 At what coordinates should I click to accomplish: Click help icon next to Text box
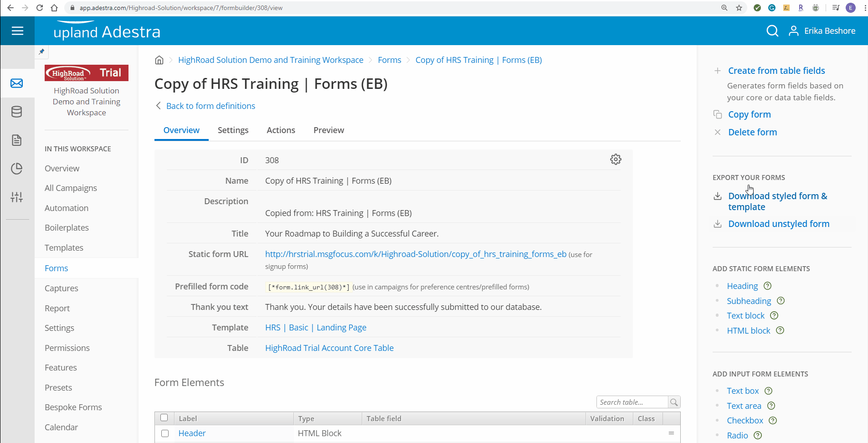point(769,391)
